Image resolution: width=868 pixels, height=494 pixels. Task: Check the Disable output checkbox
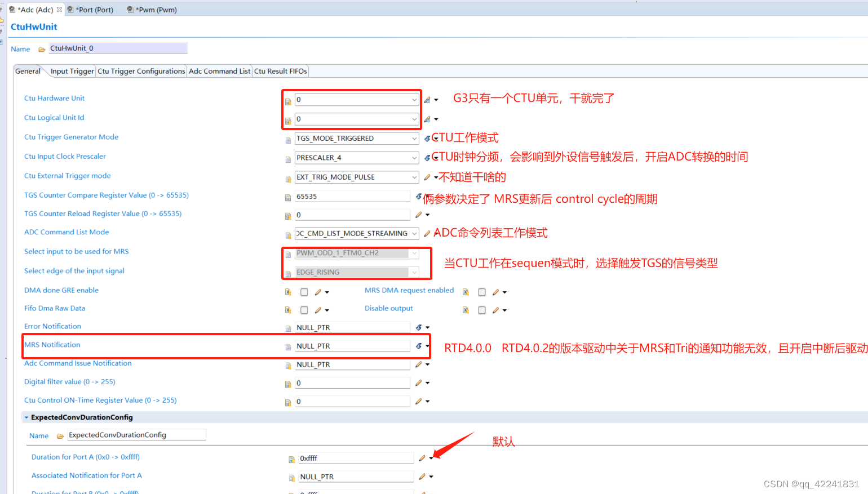tap(482, 309)
